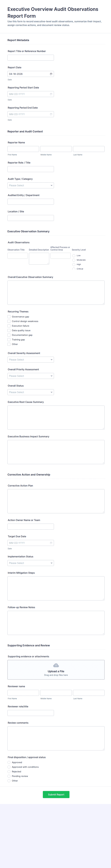Click the Corrective Action Plan text area
Image resolution: width=111 pixels, height=868 pixels.
tap(56, 501)
